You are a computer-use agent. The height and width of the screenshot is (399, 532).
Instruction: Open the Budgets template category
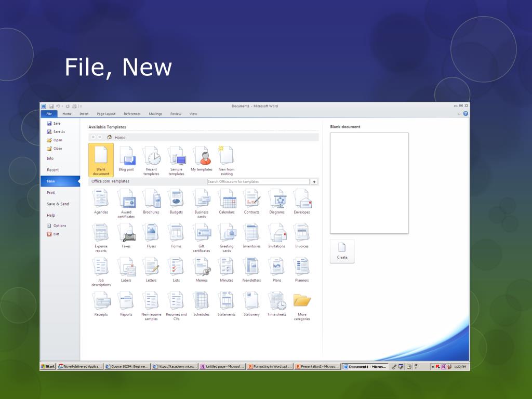(177, 202)
